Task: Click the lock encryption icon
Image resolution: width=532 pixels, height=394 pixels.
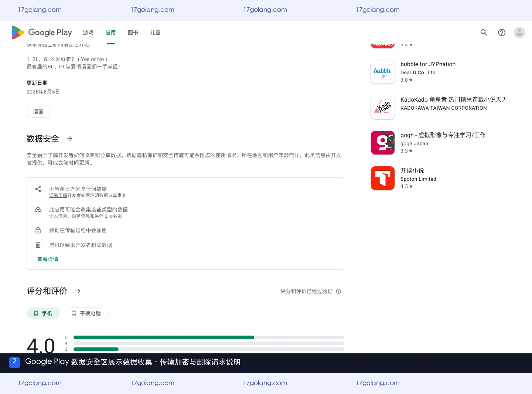Action: click(x=38, y=230)
